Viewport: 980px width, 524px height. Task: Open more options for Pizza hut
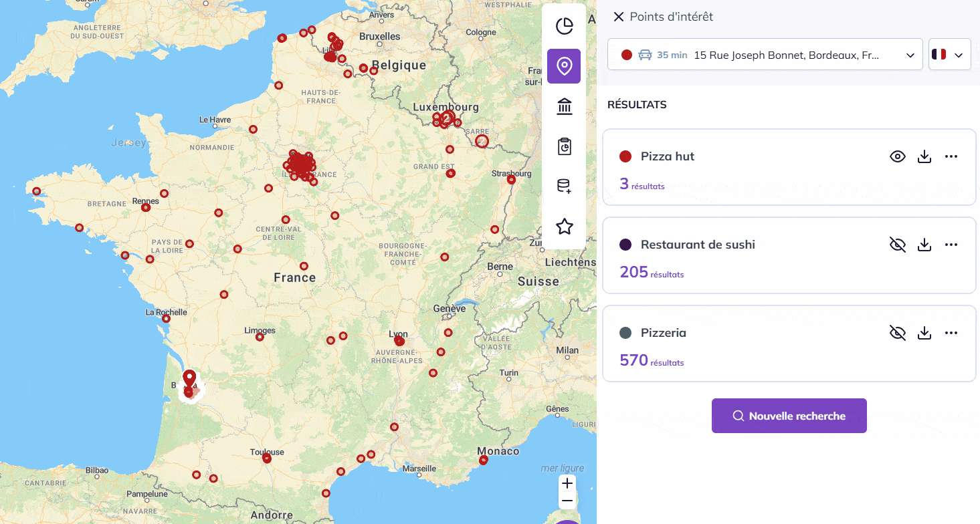click(951, 156)
